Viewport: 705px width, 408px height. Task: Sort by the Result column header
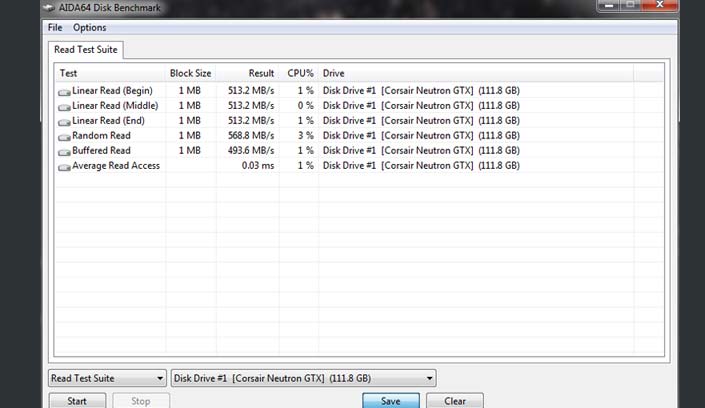[x=261, y=73]
